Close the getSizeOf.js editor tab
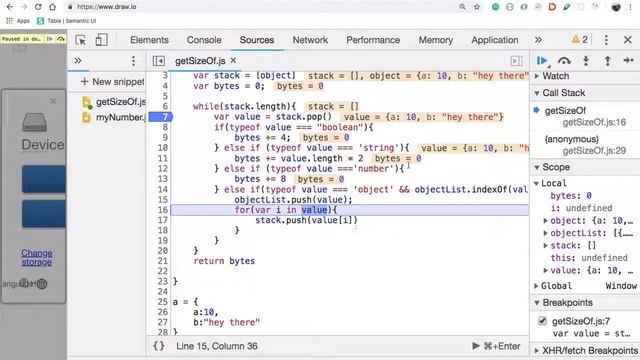 pyautogui.click(x=233, y=60)
